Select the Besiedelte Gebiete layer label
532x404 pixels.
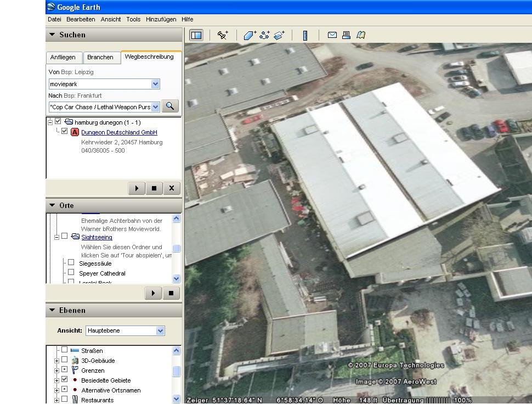[106, 380]
